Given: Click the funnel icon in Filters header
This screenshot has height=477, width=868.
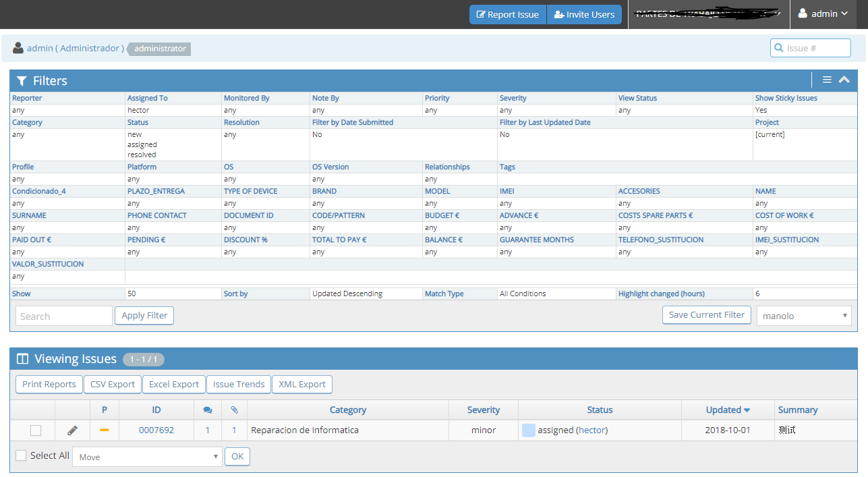Looking at the screenshot, I should pos(22,81).
